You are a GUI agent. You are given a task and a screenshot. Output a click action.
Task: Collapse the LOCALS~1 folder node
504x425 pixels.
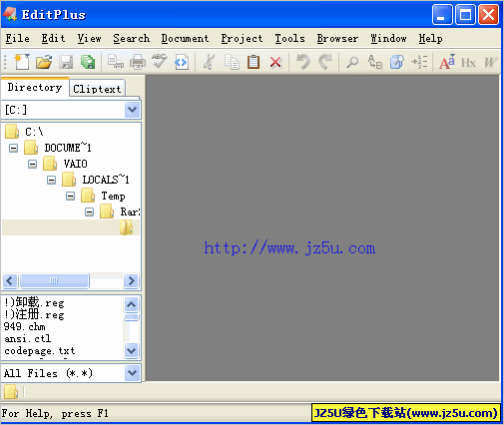pos(51,180)
